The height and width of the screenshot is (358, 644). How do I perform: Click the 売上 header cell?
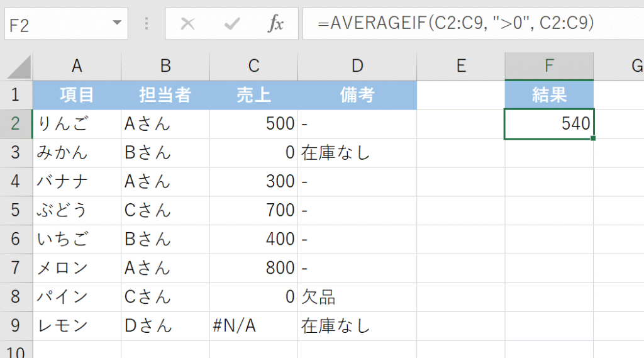(253, 95)
